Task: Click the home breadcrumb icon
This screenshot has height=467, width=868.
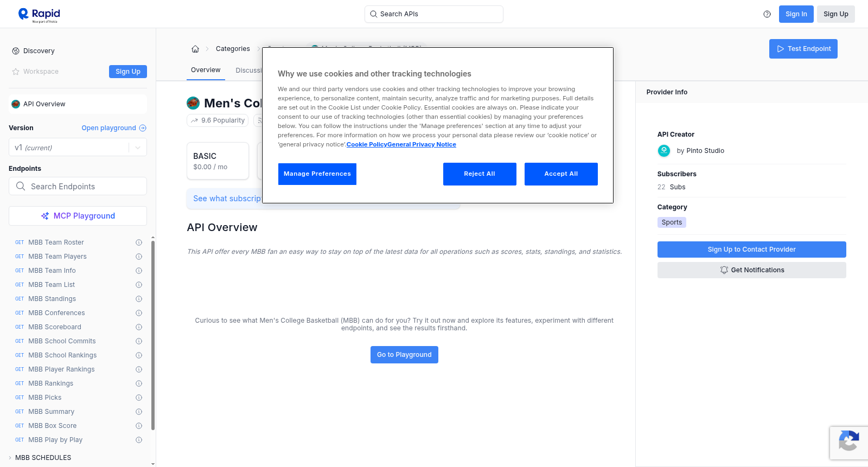Action: (x=195, y=49)
